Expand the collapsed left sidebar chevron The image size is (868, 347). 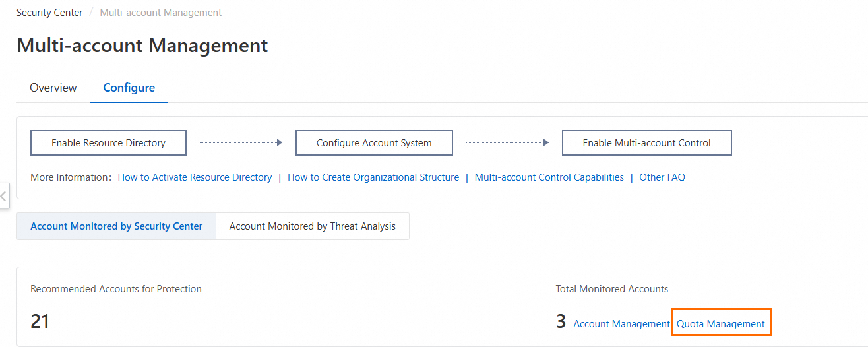coord(4,196)
